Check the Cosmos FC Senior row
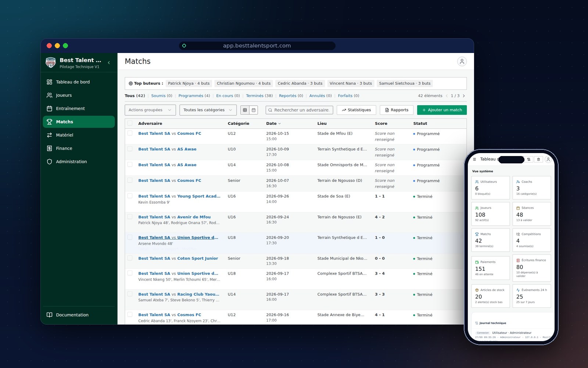This screenshot has height=368, width=588. 130,180
